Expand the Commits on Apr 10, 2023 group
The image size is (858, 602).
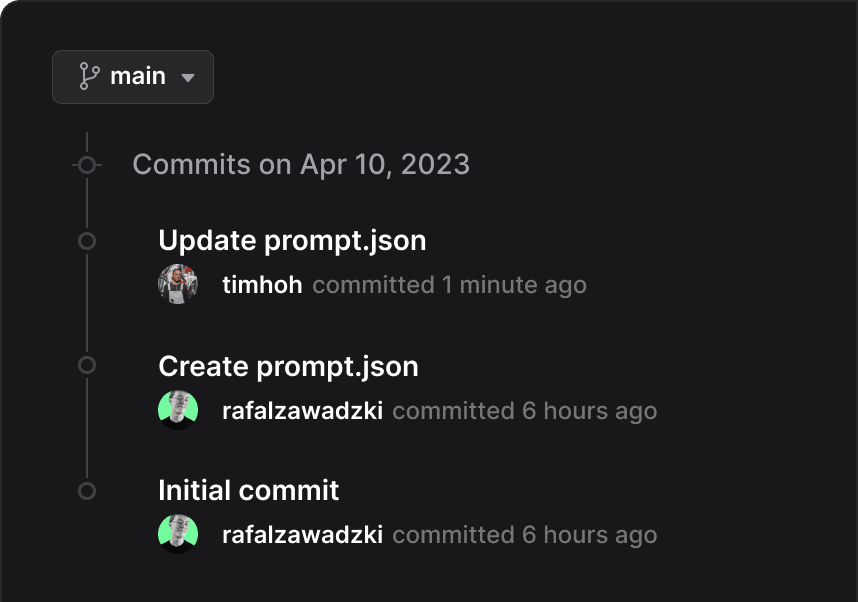coord(301,164)
